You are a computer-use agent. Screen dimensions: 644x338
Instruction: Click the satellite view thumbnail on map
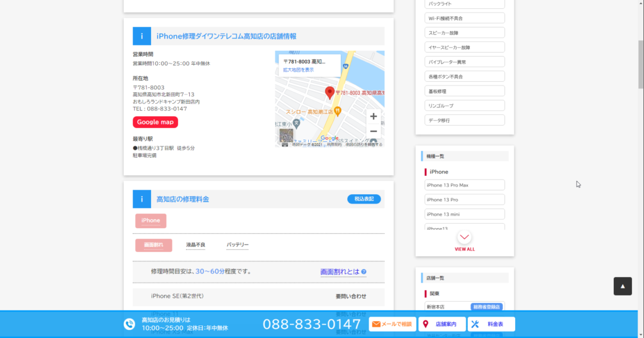pyautogui.click(x=286, y=135)
